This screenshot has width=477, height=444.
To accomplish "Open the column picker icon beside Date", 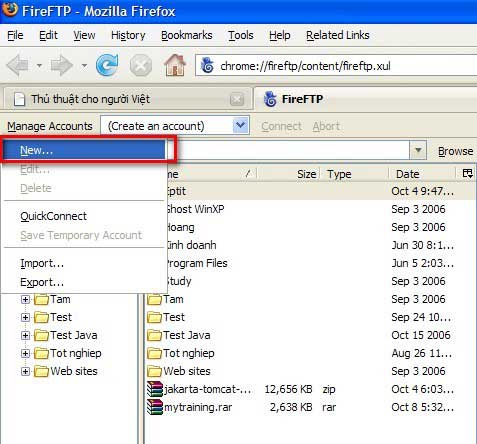I will pos(467,174).
